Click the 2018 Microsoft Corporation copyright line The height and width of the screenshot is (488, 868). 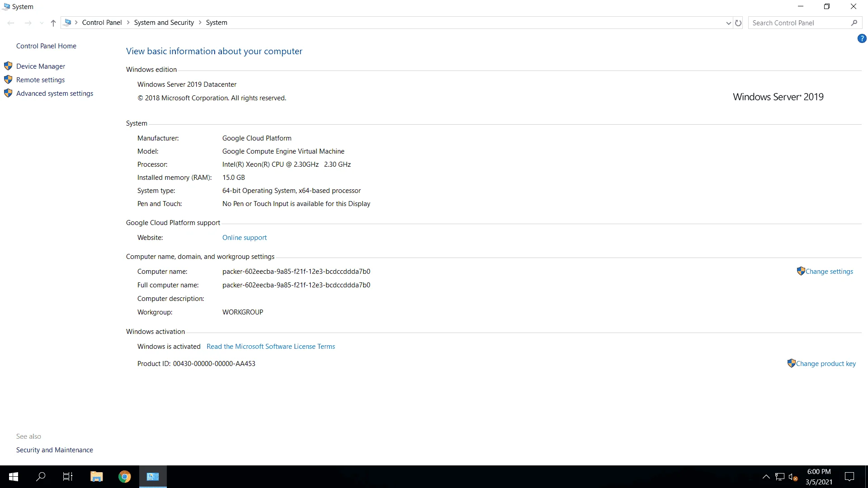(x=212, y=98)
